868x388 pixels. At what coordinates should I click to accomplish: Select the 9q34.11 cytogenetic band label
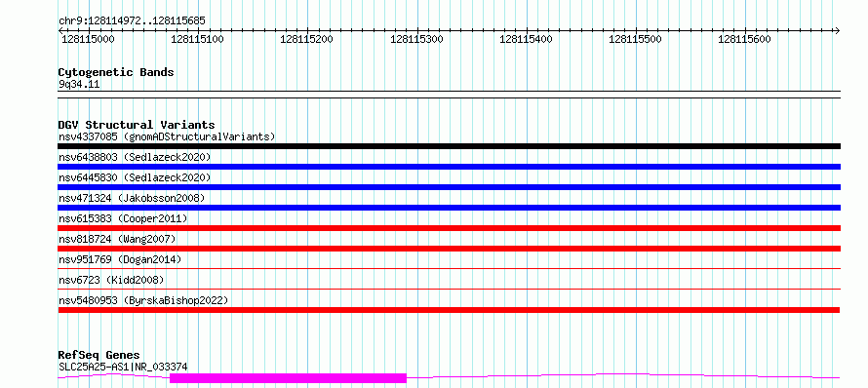79,84
